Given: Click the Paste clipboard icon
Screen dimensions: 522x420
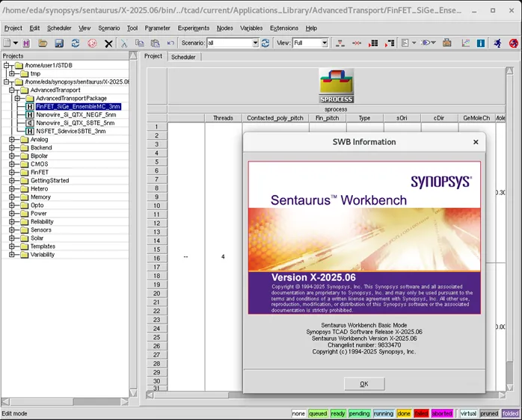Looking at the screenshot, I should point(155,43).
